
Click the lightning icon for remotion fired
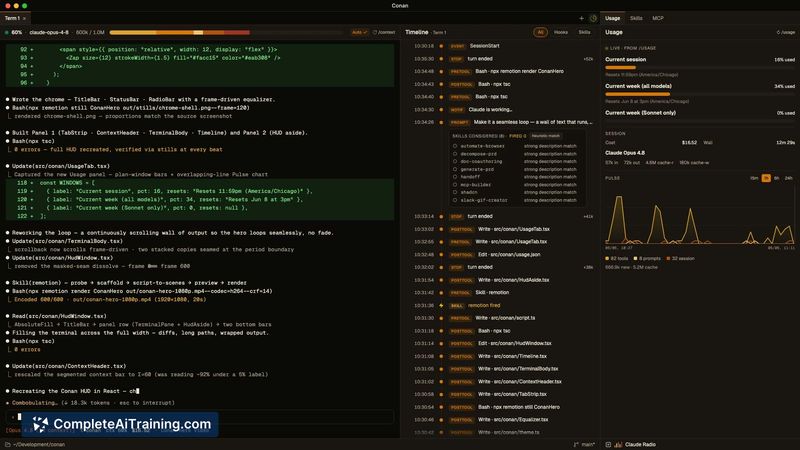(x=441, y=305)
